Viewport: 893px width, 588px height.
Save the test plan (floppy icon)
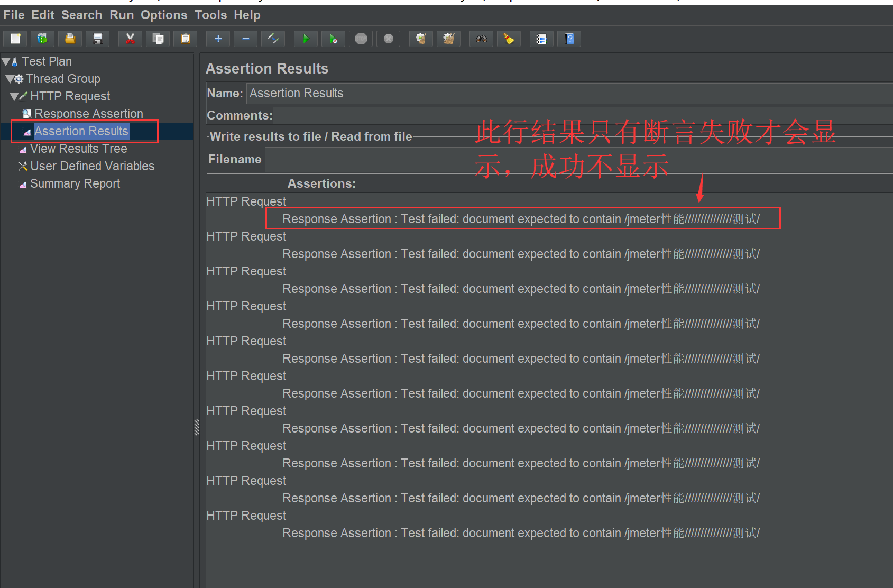coord(97,39)
